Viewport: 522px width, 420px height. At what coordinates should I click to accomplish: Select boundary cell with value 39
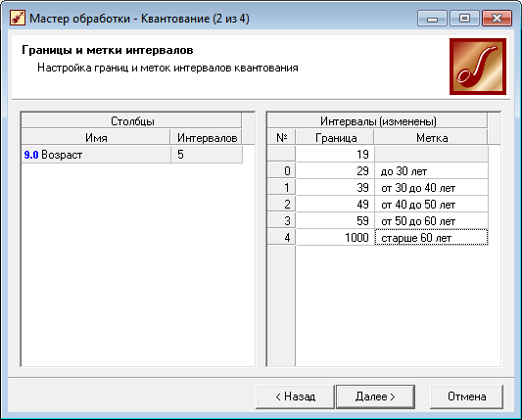(335, 188)
